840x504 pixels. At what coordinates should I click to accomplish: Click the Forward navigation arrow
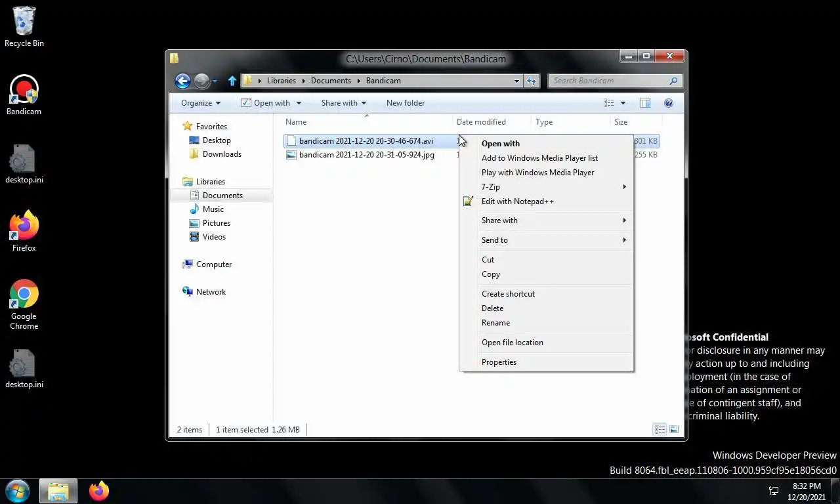[202, 81]
